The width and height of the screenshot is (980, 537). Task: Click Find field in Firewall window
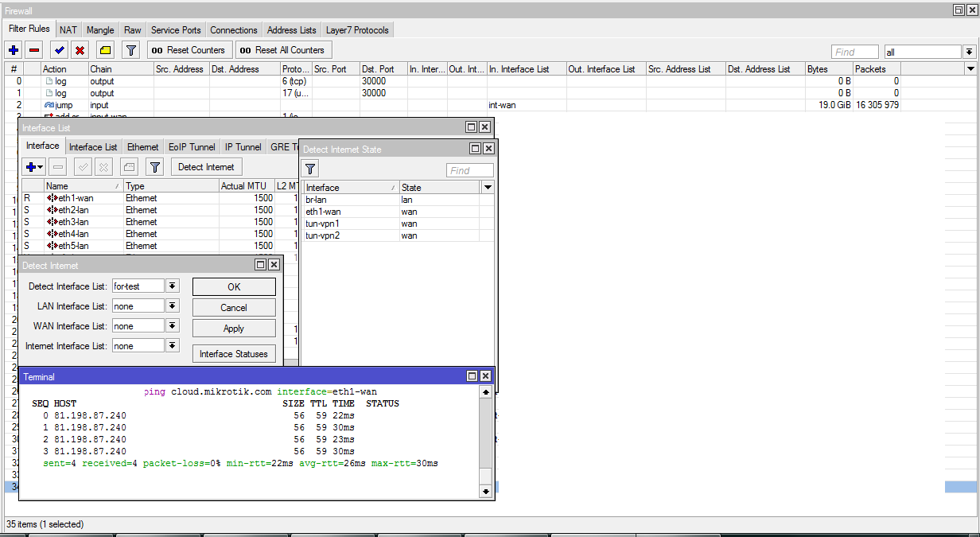(855, 52)
